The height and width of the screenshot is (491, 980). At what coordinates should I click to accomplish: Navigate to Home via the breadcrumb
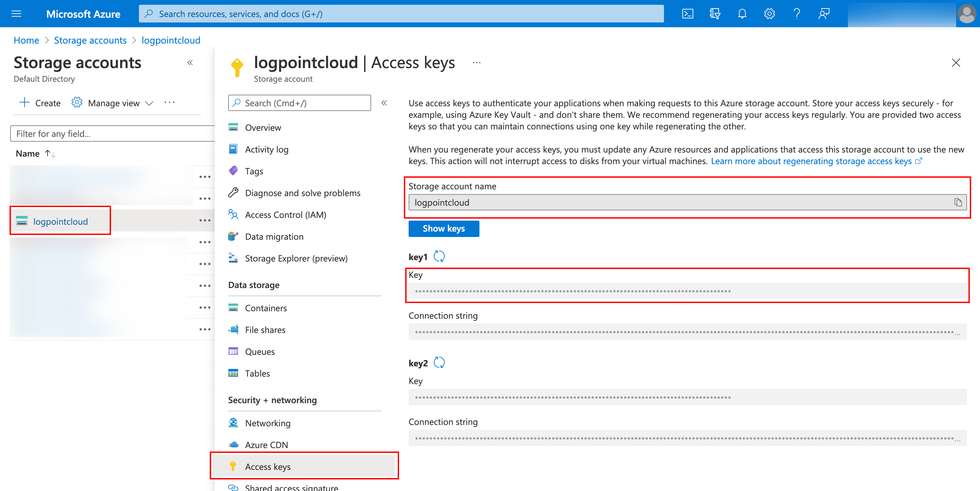coord(26,40)
